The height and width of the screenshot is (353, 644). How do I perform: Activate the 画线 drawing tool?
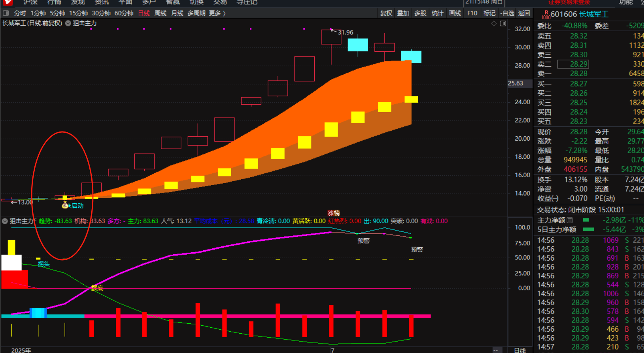click(455, 13)
